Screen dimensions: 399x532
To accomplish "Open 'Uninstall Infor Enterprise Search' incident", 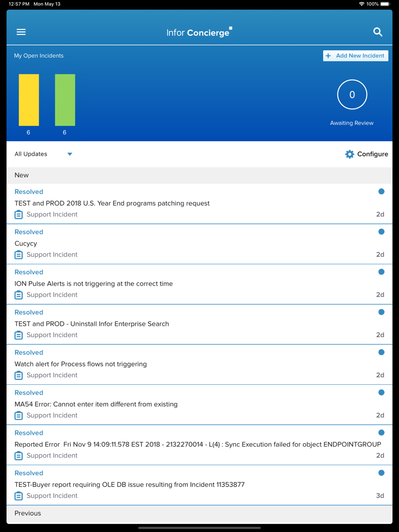I will (92, 324).
